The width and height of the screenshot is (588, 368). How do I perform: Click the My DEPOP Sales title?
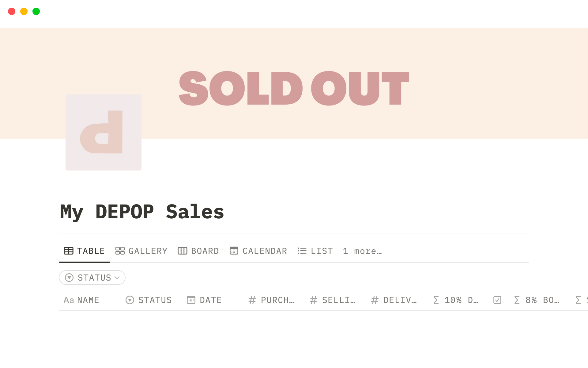(142, 212)
